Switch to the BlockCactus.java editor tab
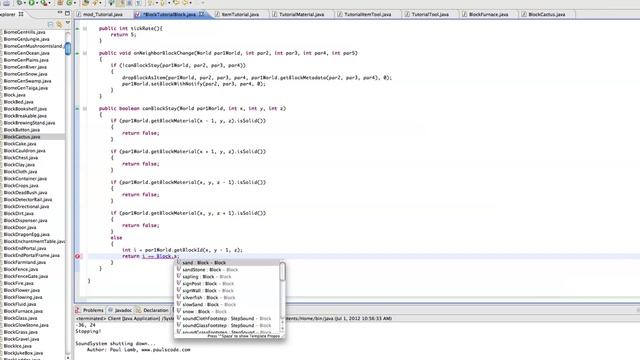 pyautogui.click(x=547, y=14)
